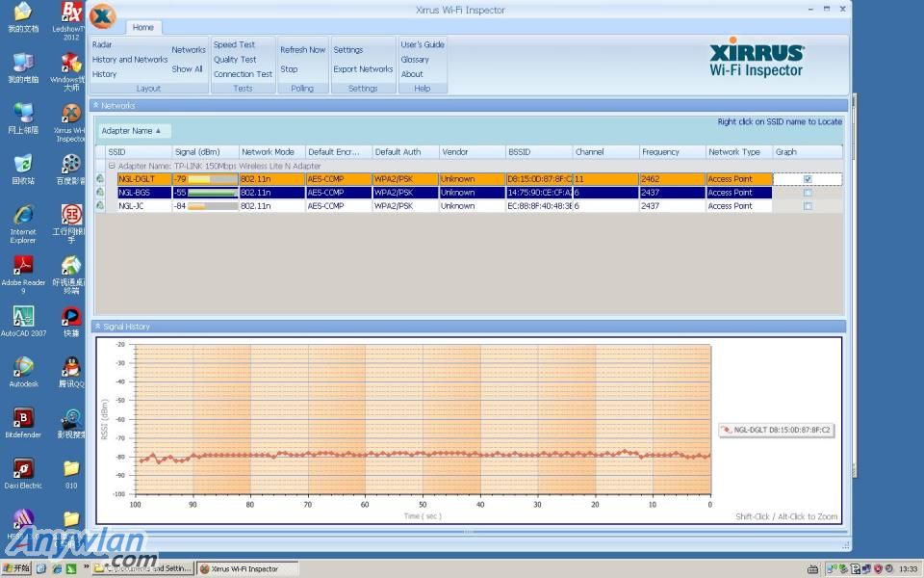Select the AutoCAD 2007 desktop icon

23,322
